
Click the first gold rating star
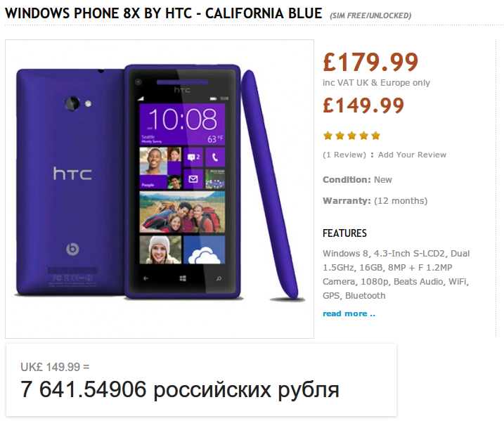point(328,136)
